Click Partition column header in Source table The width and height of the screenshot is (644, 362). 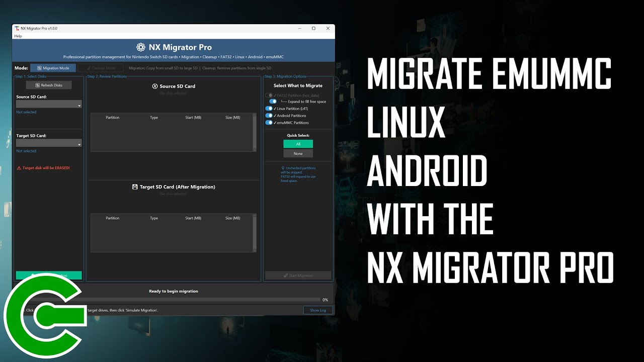(x=113, y=118)
